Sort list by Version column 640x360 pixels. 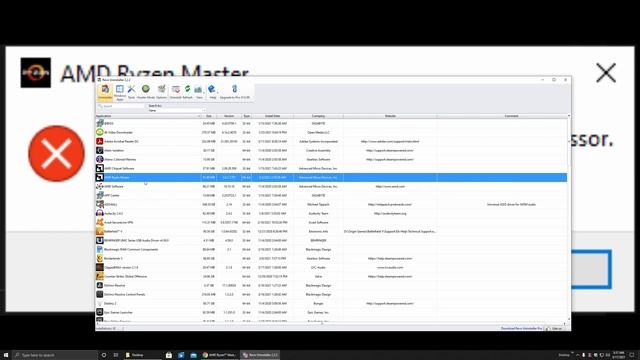coord(229,116)
